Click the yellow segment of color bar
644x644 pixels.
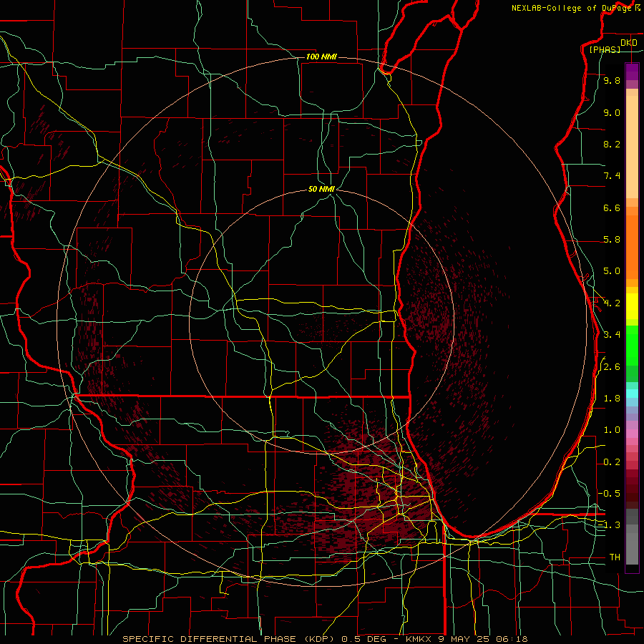[632, 306]
